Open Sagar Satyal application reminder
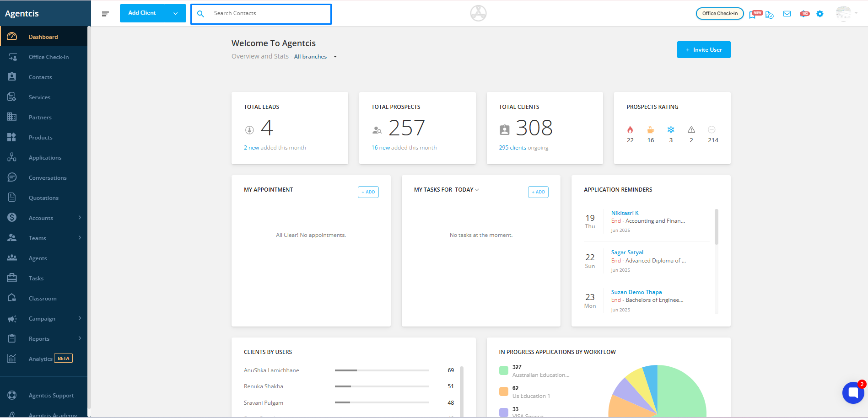 [x=627, y=252]
